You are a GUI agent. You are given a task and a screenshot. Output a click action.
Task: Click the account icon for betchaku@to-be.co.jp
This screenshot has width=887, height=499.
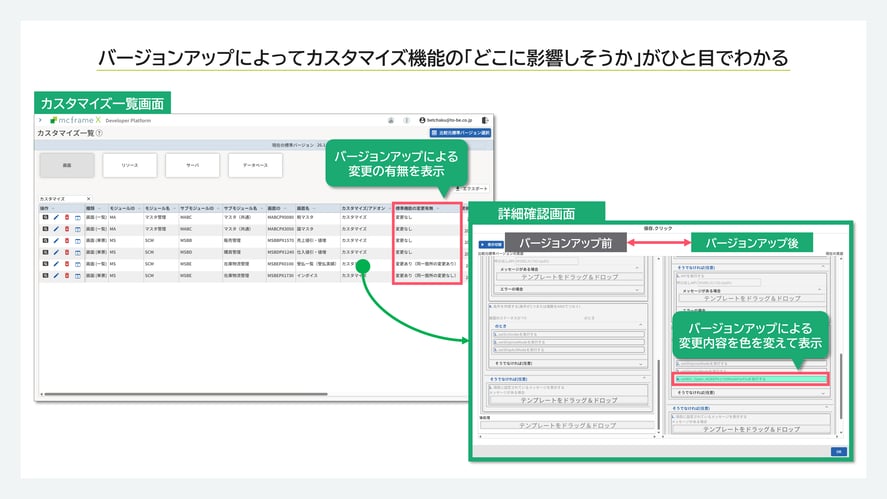422,120
